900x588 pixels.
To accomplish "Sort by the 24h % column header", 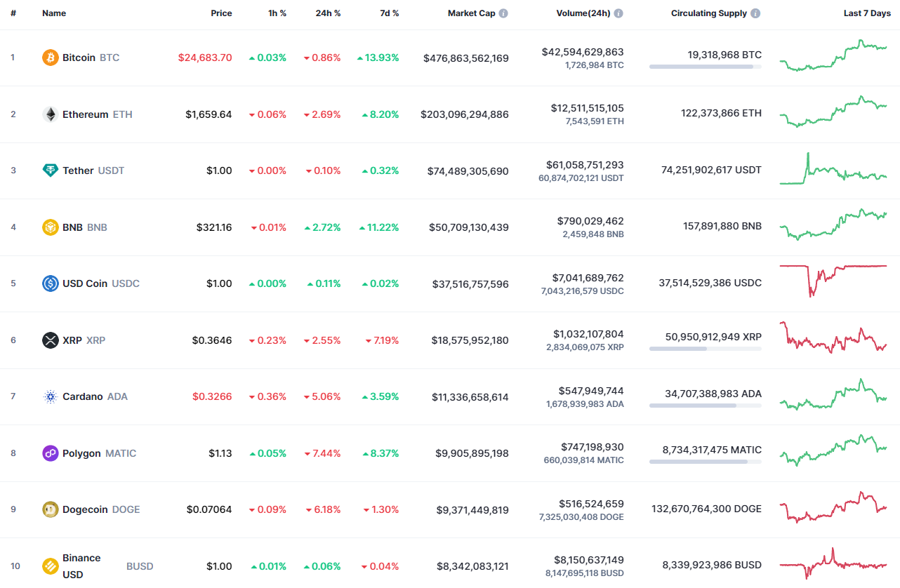I will tap(328, 13).
